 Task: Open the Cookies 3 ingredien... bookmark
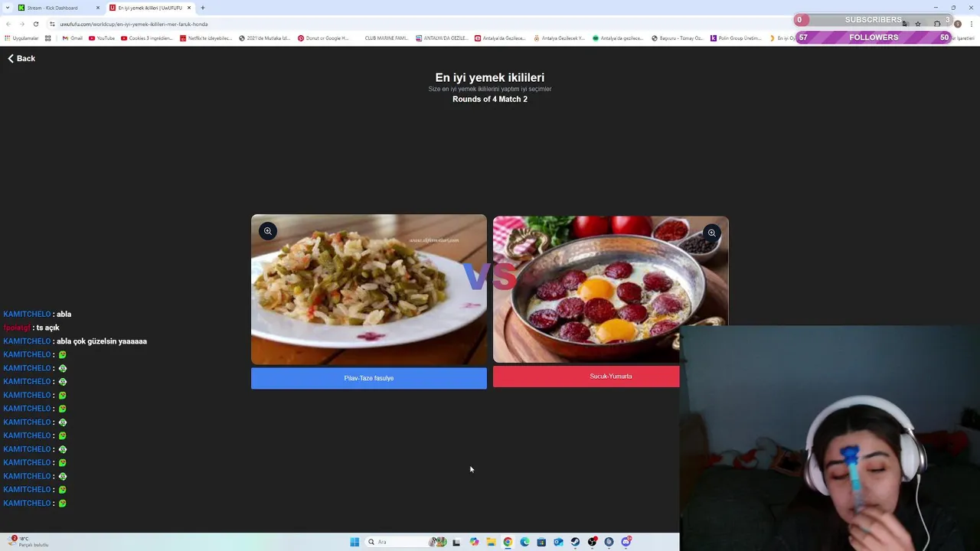click(147, 37)
